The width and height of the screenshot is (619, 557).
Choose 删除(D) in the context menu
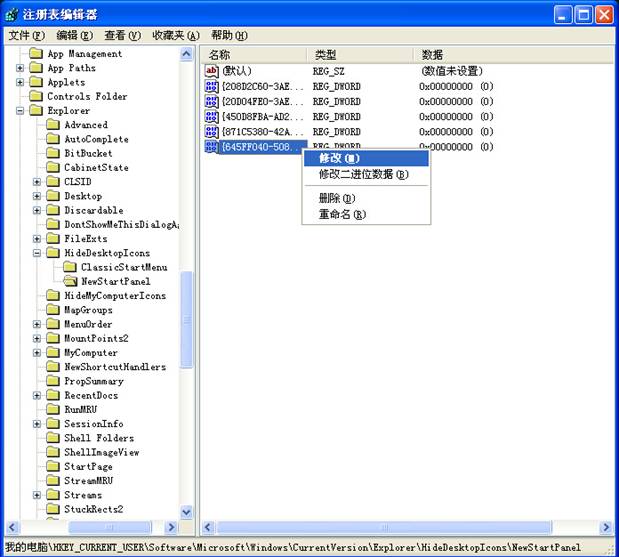(x=366, y=198)
